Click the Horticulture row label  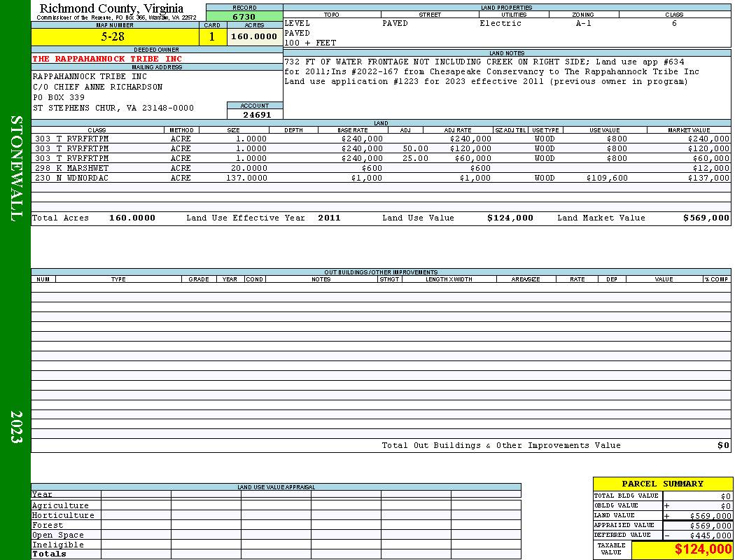click(x=63, y=515)
